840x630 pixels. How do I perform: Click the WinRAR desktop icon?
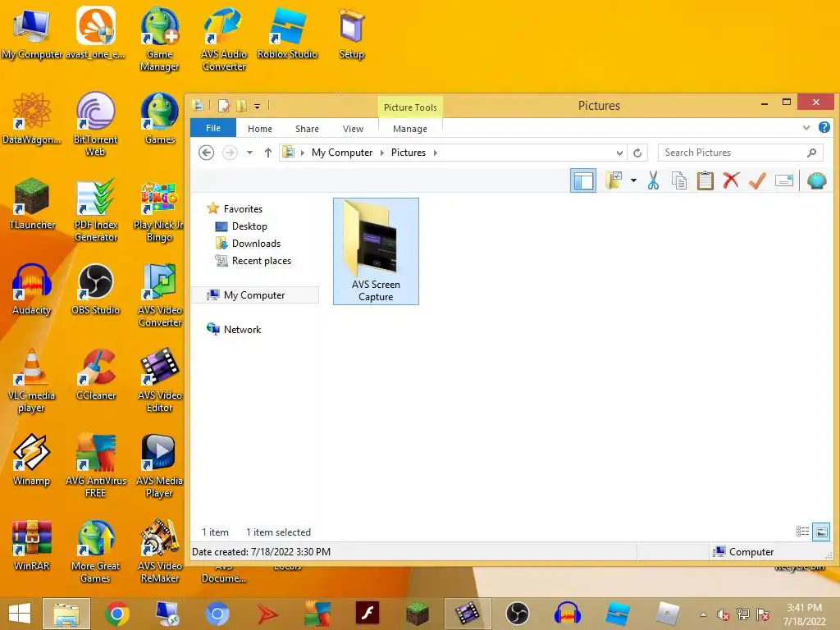point(32,546)
